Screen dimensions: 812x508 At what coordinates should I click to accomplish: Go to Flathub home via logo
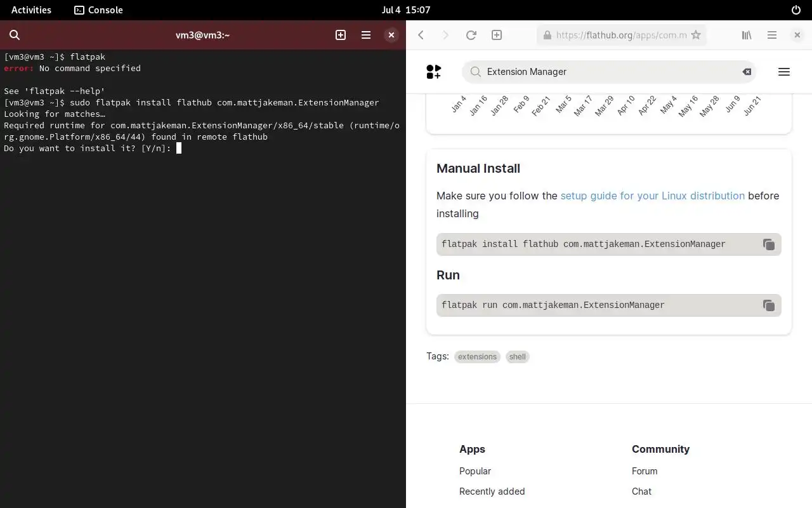coord(434,72)
